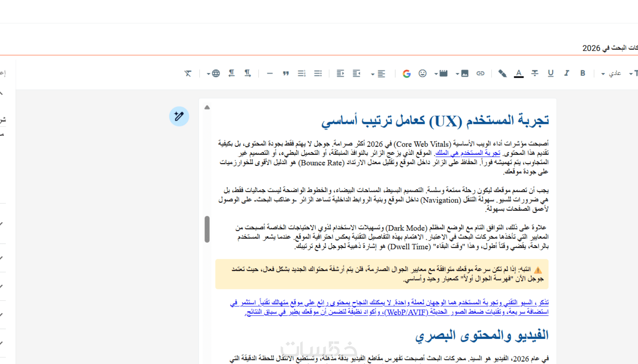Open the paragraph style menu عادي
This screenshot has width=638, height=364.
611,74
